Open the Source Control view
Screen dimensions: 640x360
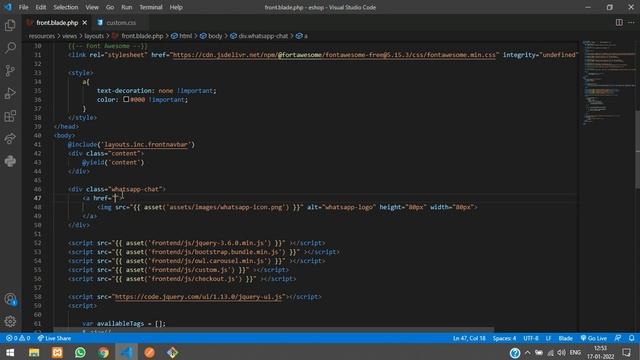tap(10, 71)
